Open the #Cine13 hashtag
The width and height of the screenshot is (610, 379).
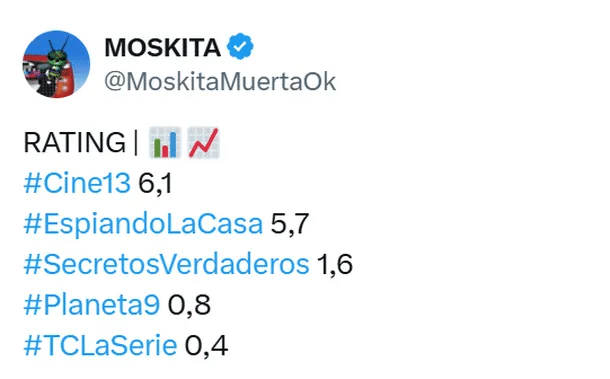pyautogui.click(x=77, y=183)
